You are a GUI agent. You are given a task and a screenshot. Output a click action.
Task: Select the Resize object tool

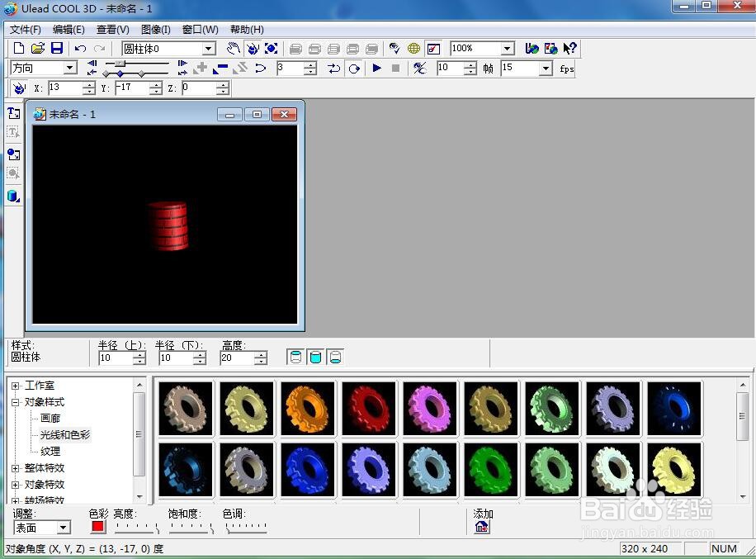point(271,48)
